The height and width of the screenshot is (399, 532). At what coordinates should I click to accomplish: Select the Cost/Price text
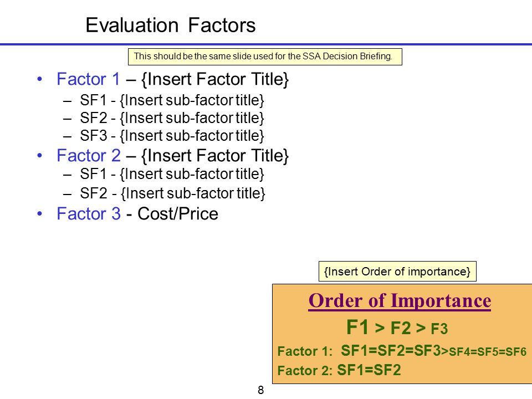pos(178,214)
